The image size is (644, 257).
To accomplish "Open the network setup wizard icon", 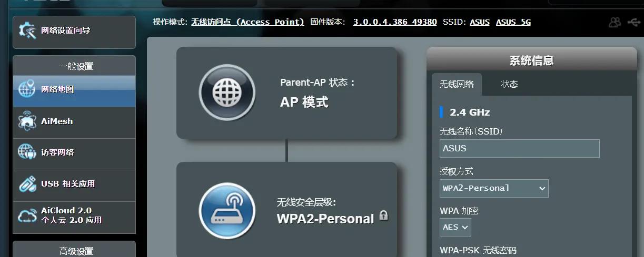I will point(27,30).
